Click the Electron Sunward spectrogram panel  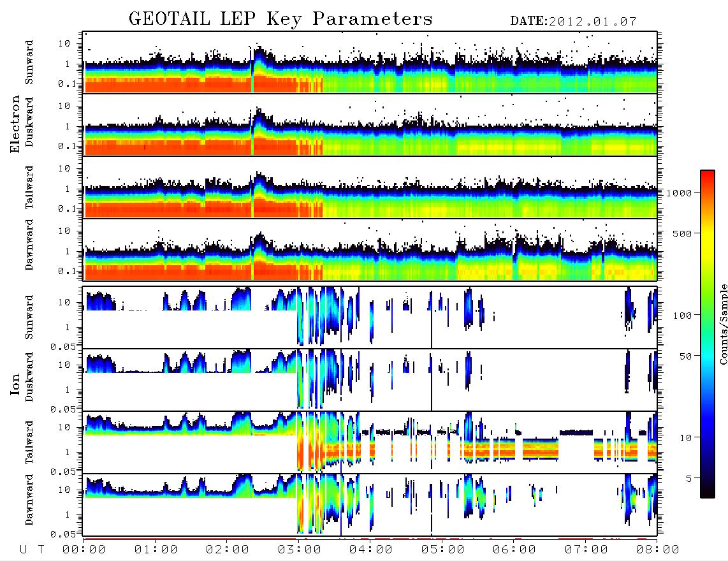[x=370, y=62]
